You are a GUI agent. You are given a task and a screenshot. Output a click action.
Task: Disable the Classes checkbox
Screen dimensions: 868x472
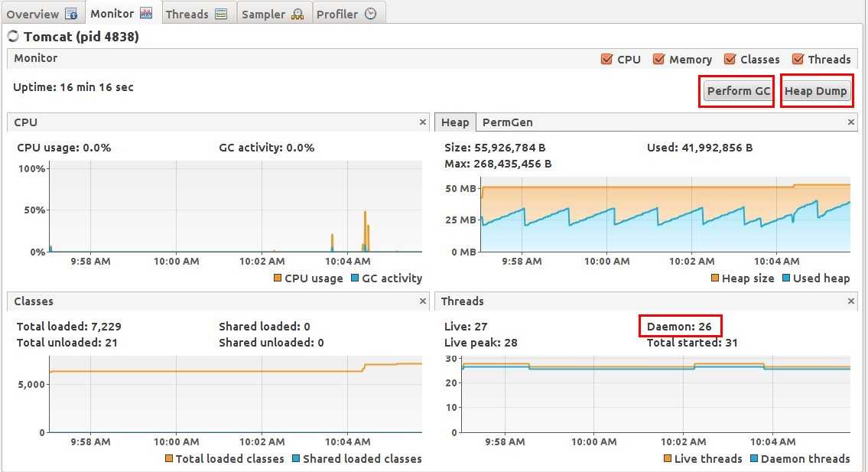(x=730, y=59)
